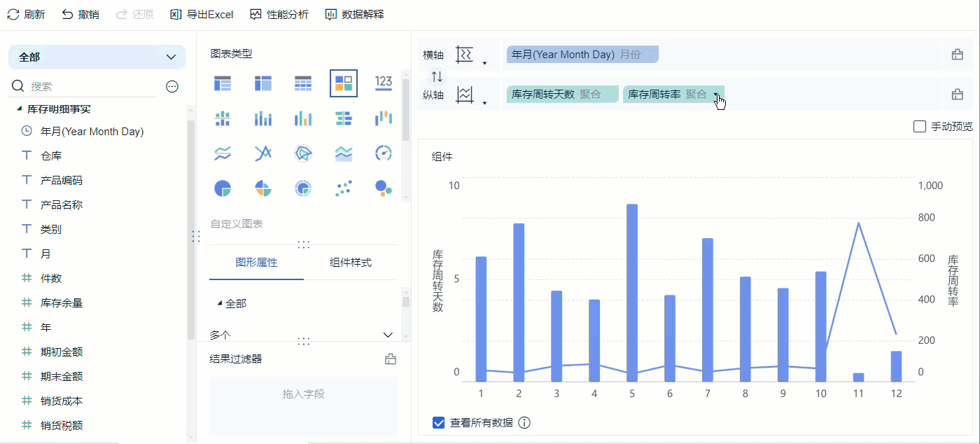980x444 pixels.
Task: Select the multi-series line chart type
Action: [262, 153]
